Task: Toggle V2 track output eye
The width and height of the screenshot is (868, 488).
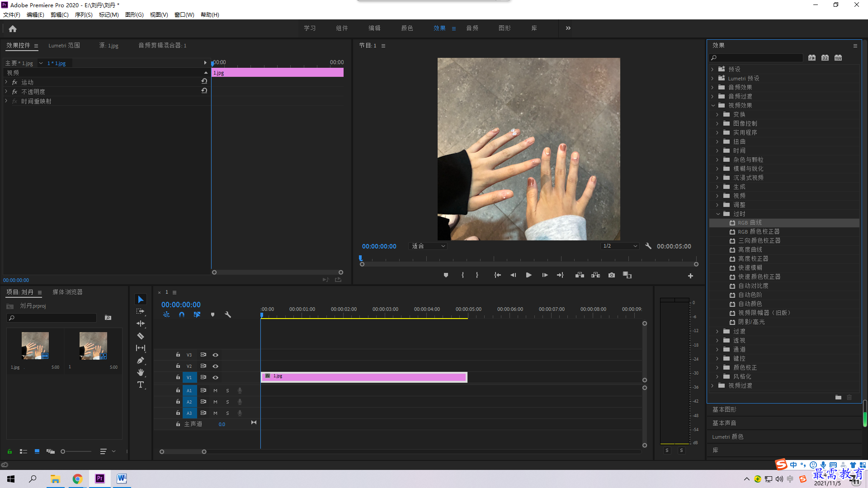Action: pos(216,366)
